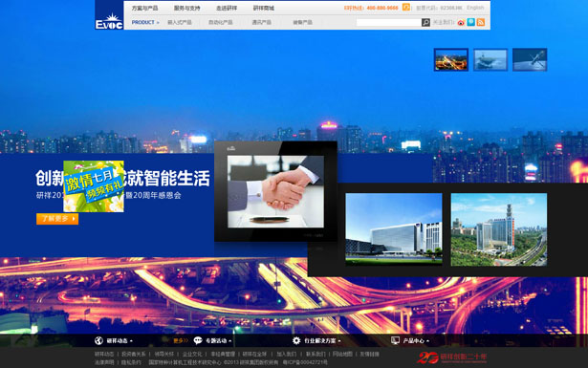
Task: Click the globe icon beside 研祥动态
Action: coord(98,340)
